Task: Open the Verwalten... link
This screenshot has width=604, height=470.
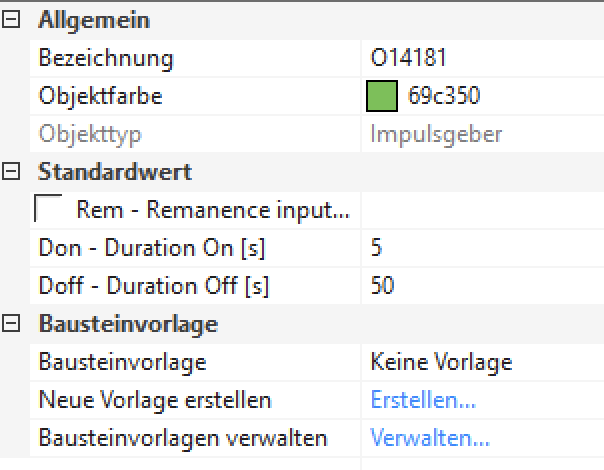Action: (x=430, y=438)
